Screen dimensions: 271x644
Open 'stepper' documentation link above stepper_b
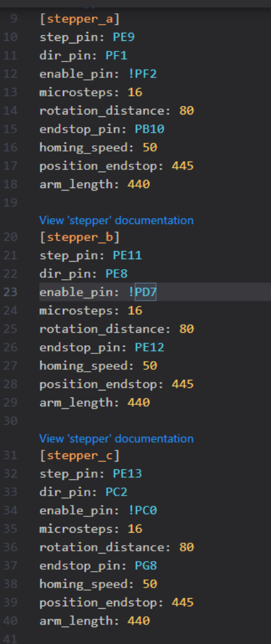[x=116, y=220]
